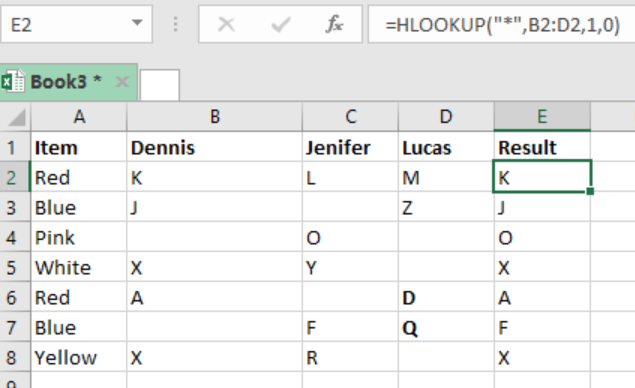Select row 6 header
635x388 pixels.
(x=15, y=297)
